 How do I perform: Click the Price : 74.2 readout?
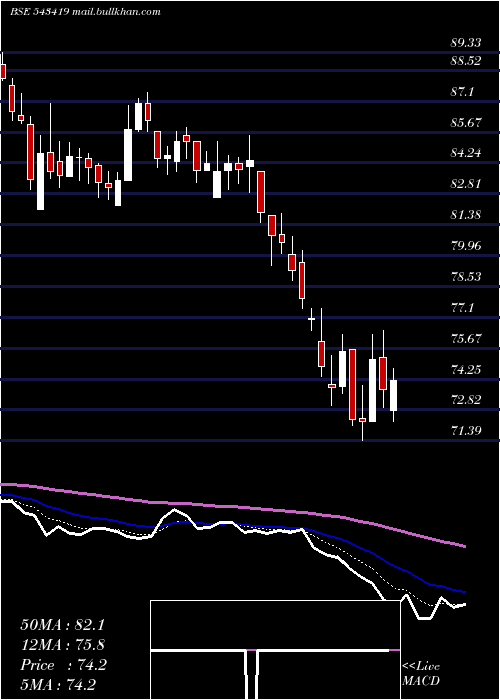click(x=63, y=665)
